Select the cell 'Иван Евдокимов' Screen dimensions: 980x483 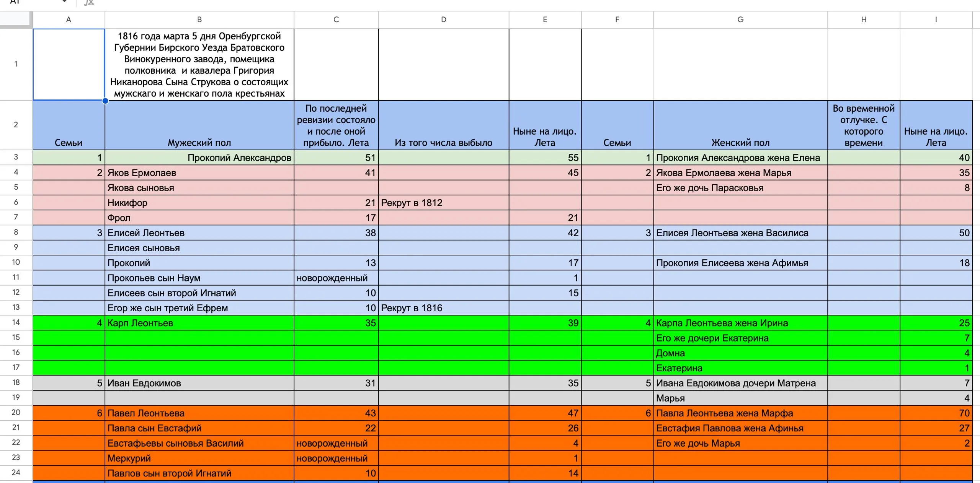click(x=199, y=383)
